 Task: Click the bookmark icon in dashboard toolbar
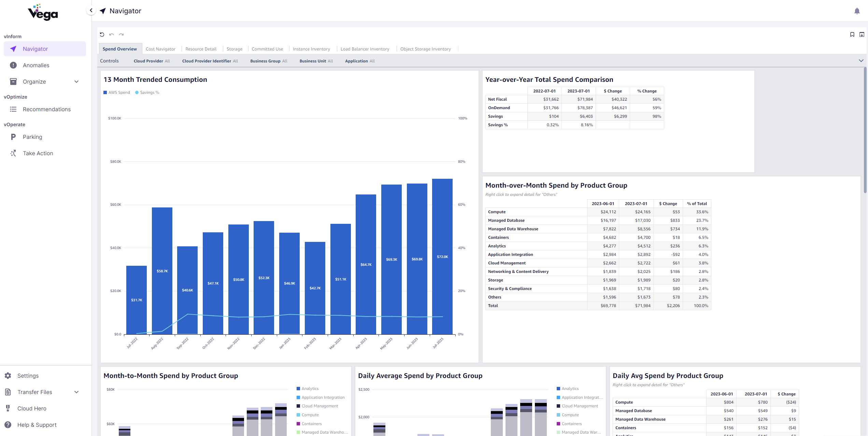(852, 34)
